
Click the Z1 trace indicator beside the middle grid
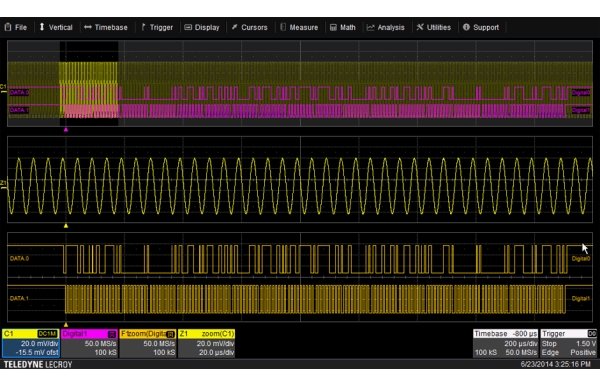[x=3, y=184]
